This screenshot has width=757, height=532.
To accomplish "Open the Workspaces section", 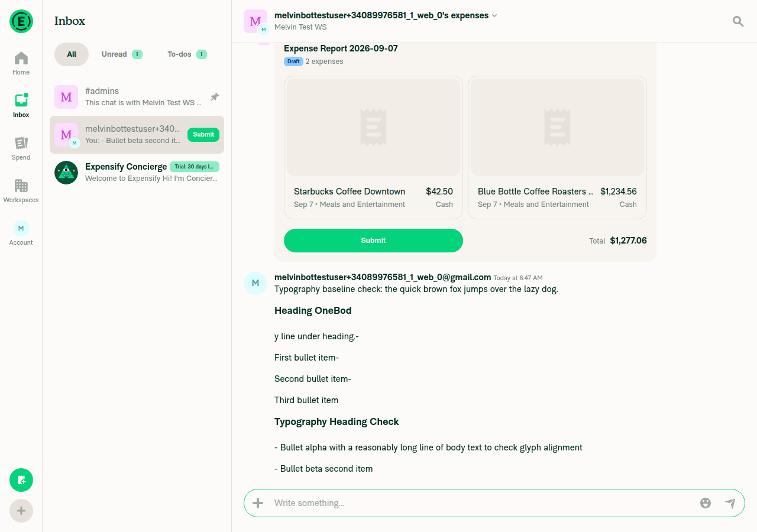I will [x=21, y=191].
